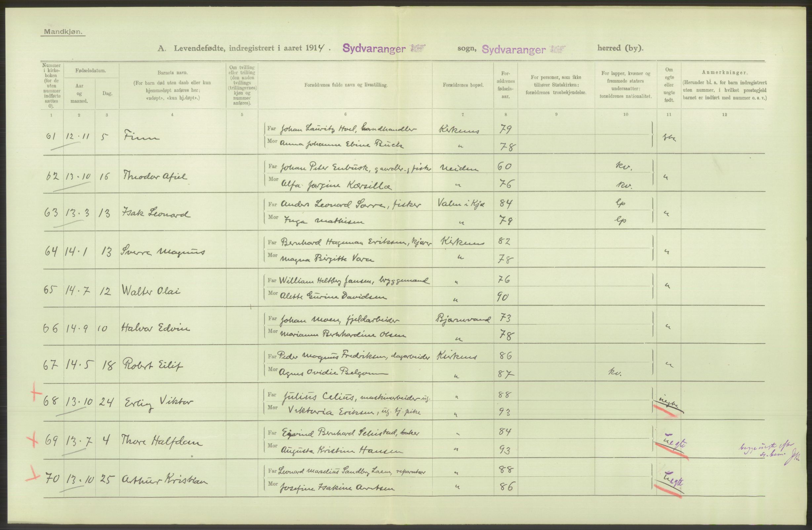Click the name 'Thore Halfdan' in row 69
812x530 pixels.
162,441
